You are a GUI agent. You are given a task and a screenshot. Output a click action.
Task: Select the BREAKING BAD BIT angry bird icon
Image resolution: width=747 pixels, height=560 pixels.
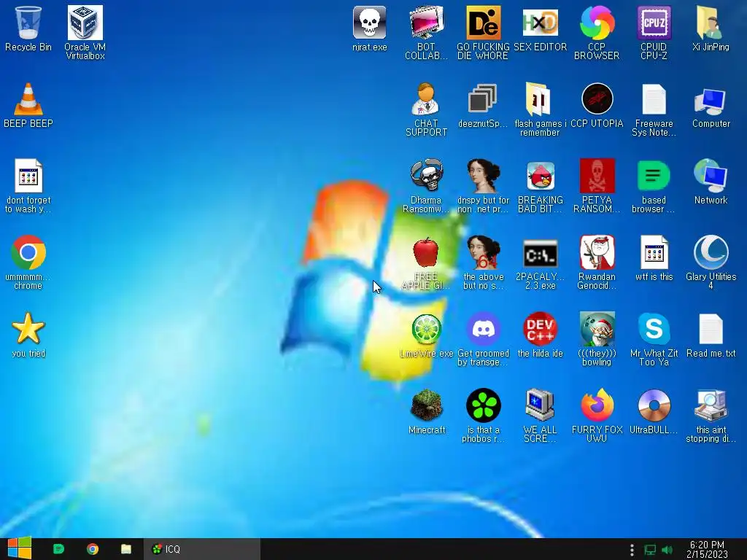coord(541,176)
